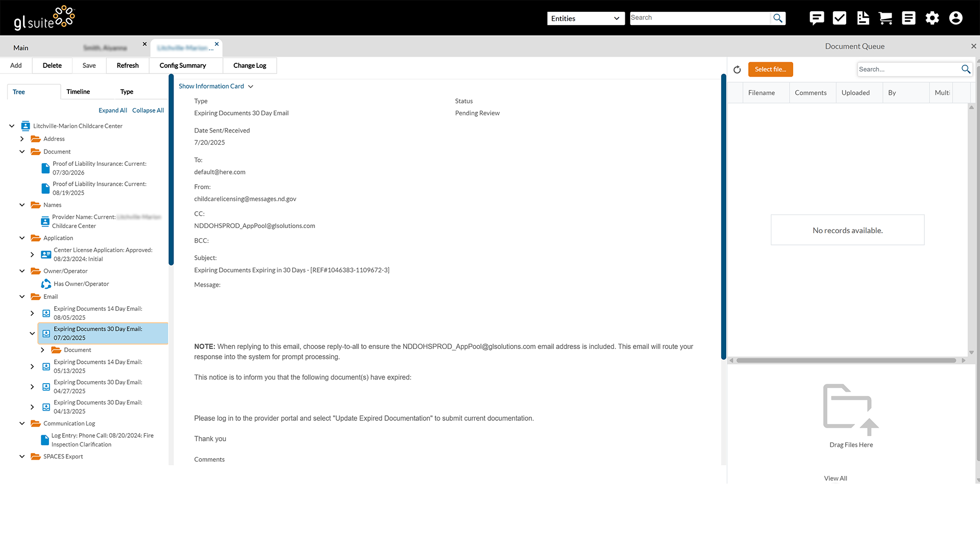The height and width of the screenshot is (551, 980).
Task: Click the refresh icon in Document Queue
Action: pyautogui.click(x=737, y=69)
